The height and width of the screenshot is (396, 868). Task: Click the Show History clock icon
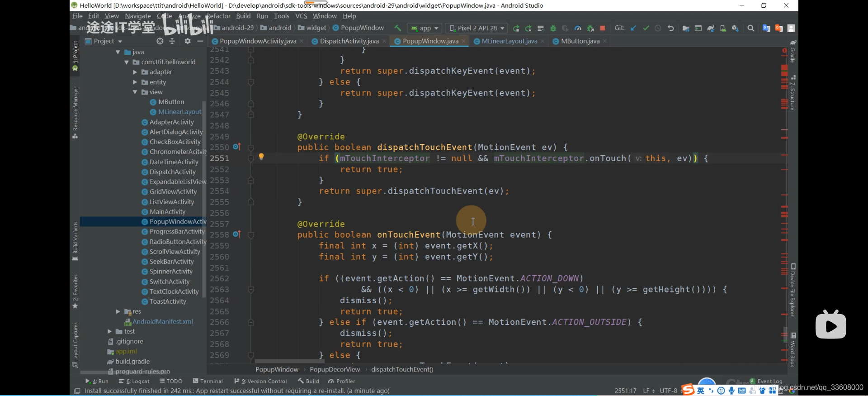[658, 28]
